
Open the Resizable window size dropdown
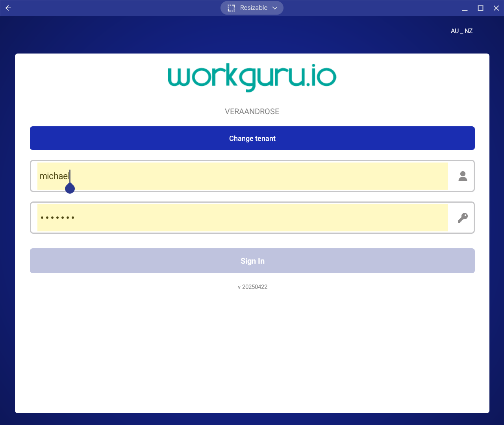click(x=252, y=8)
